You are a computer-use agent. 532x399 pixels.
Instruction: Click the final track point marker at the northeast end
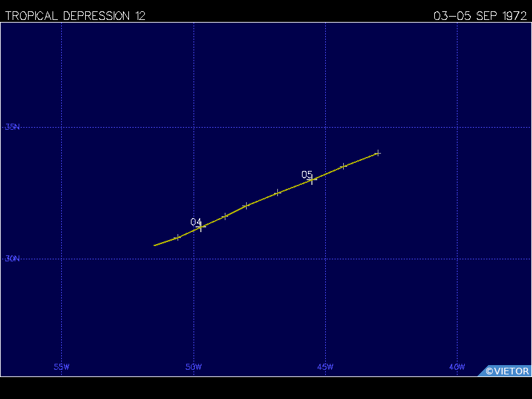378,154
